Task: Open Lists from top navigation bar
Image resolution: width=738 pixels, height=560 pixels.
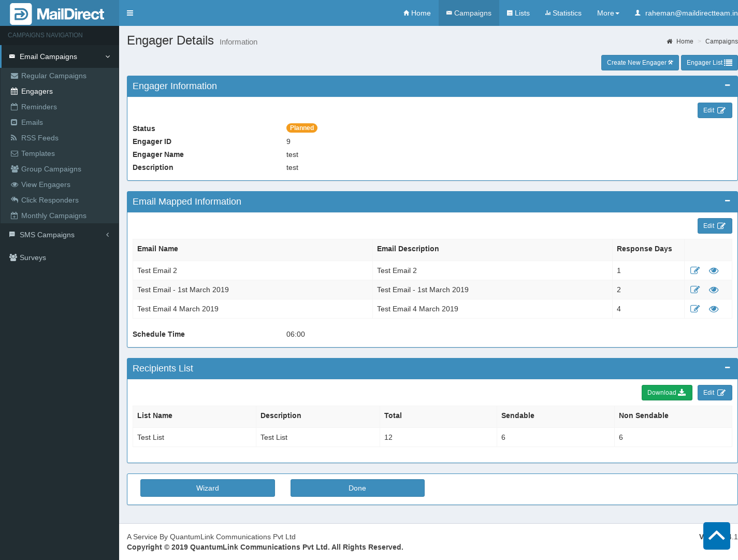Action: click(x=518, y=13)
